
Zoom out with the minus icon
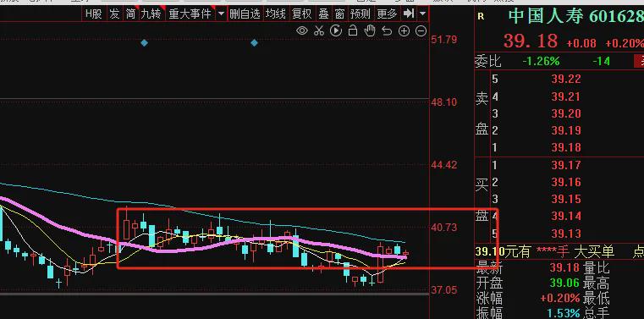tap(421, 30)
